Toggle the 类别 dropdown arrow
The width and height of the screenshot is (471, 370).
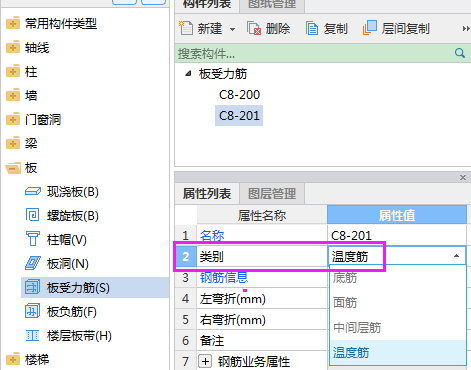456,256
